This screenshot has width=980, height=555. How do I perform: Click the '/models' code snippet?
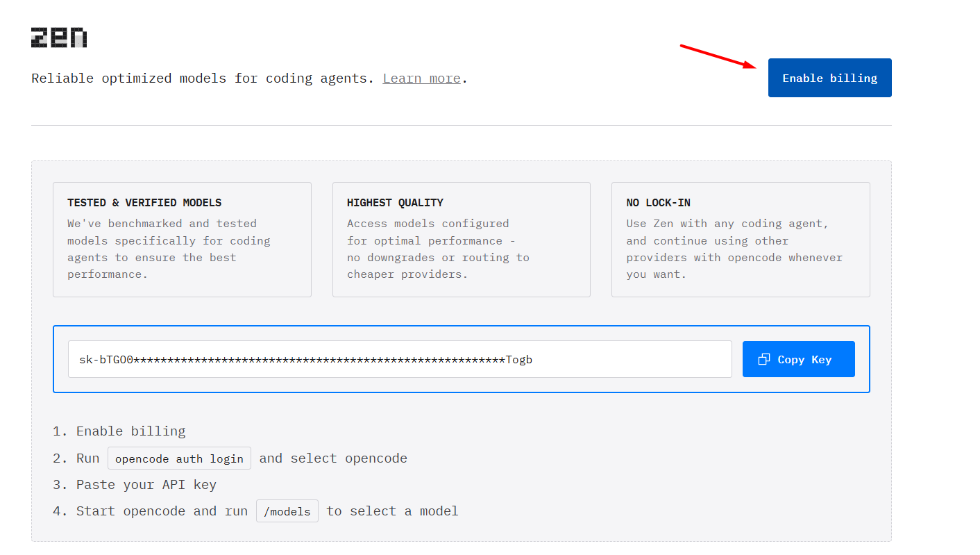287,511
